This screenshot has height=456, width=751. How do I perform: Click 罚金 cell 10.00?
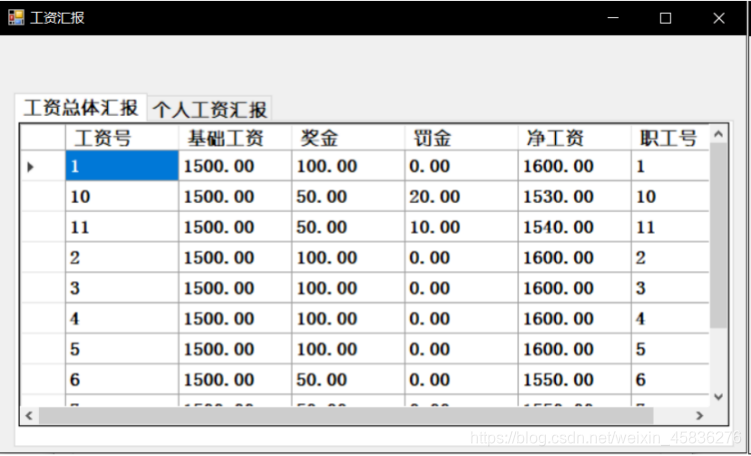[x=461, y=227]
